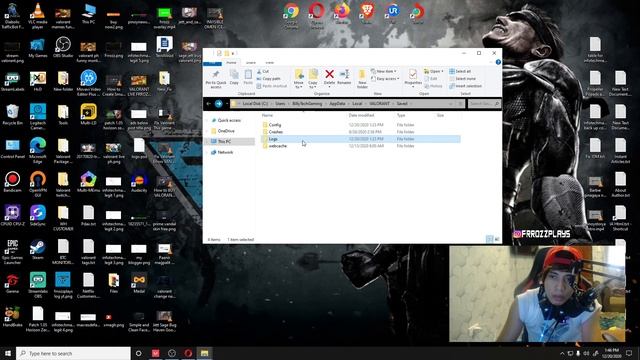This screenshot has height=360, width=640.
Task: Select the Config folder
Action: point(275,125)
